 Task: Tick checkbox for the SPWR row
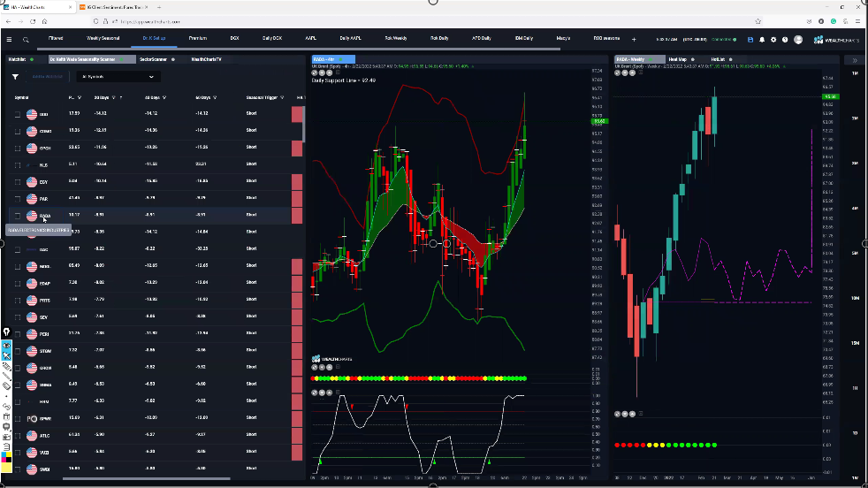click(x=17, y=419)
